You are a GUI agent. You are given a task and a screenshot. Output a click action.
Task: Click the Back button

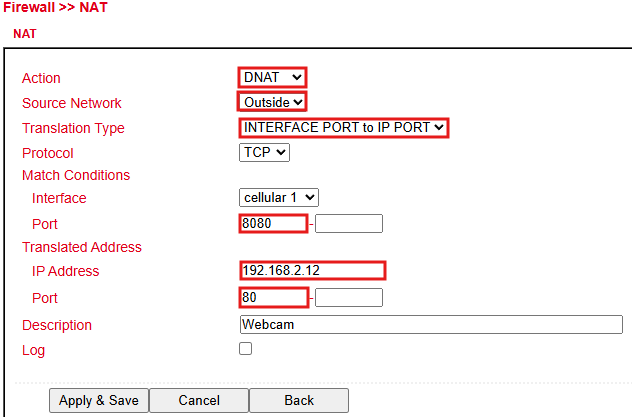point(298,400)
